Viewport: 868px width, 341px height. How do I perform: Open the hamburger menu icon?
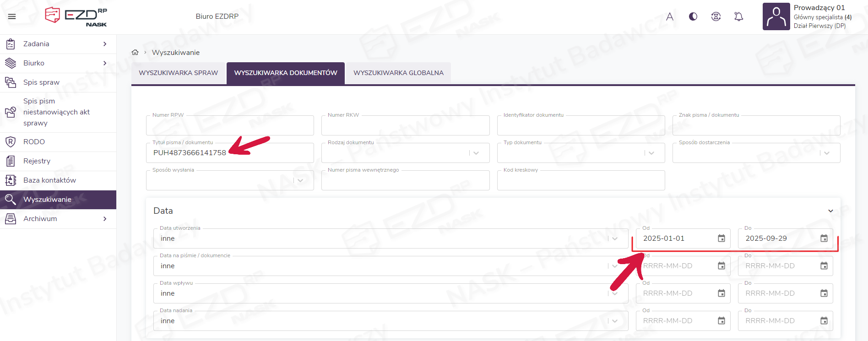click(12, 16)
